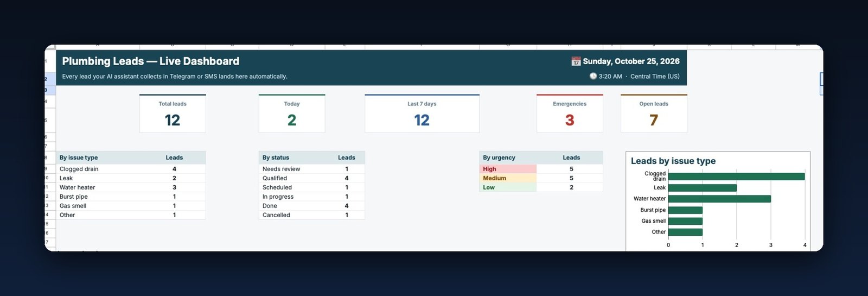Click the Clogged drain bar in the chart
Image resolution: width=868 pixels, height=296 pixels.
tap(737, 177)
